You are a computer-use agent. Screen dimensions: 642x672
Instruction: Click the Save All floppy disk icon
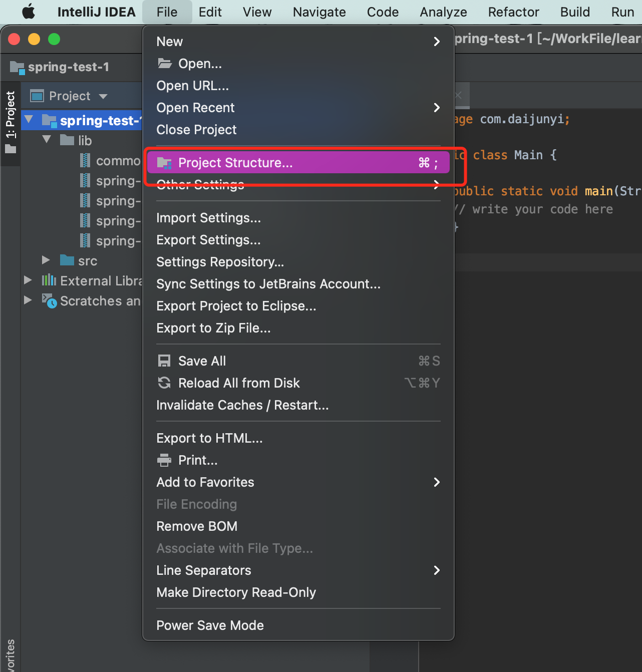pos(164,361)
